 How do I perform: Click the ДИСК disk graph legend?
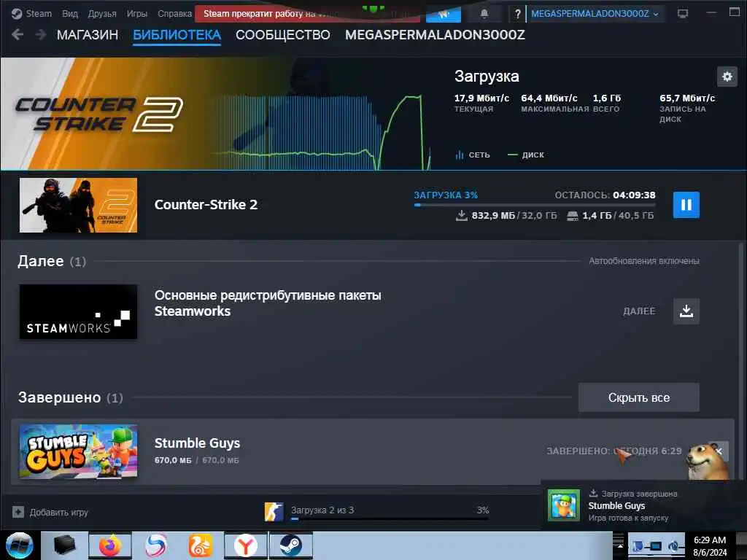[526, 155]
